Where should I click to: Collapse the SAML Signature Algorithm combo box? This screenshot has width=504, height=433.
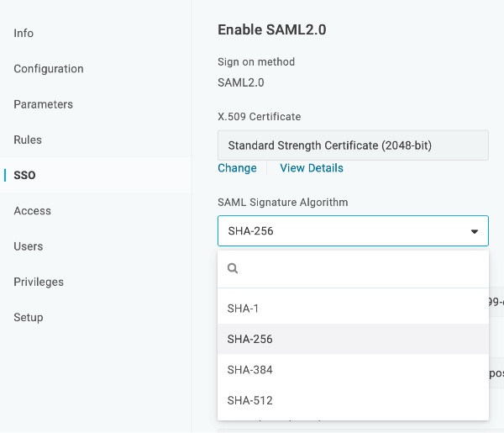353,231
